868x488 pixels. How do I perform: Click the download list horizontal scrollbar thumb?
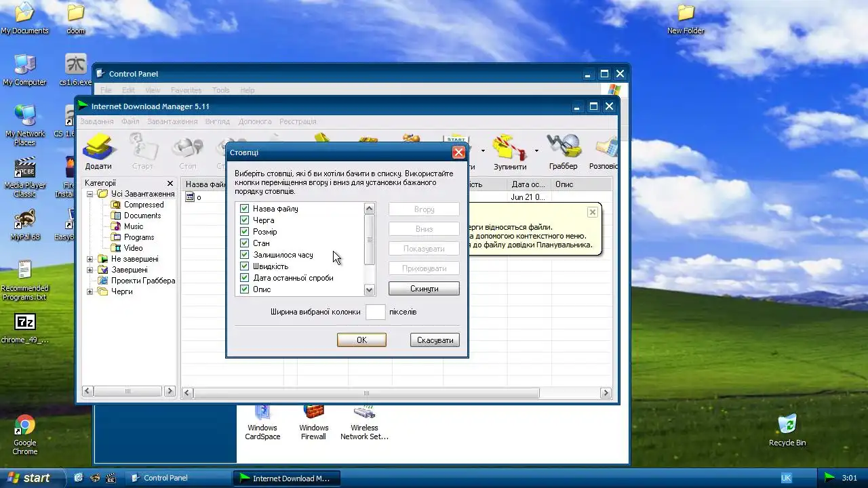(x=366, y=392)
